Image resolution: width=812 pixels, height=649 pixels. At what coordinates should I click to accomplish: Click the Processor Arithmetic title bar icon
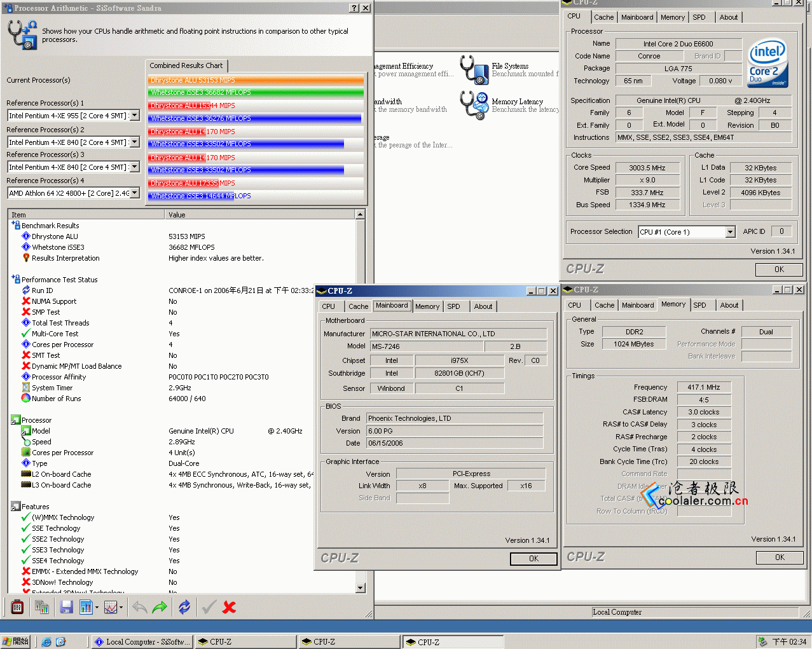(x=8, y=8)
